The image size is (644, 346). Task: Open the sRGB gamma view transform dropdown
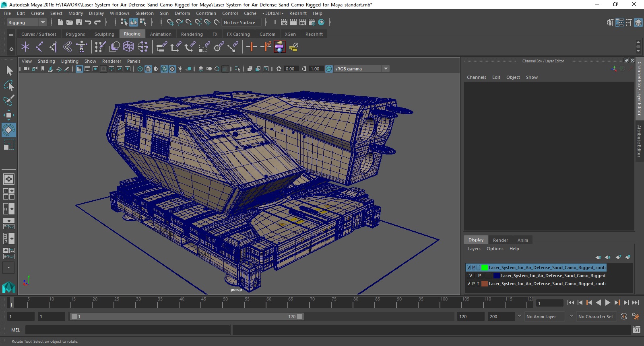tap(386, 69)
